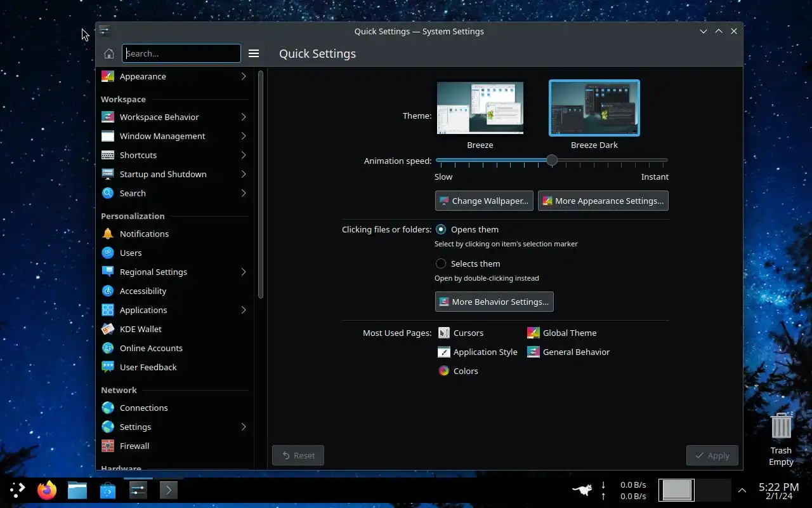Open the application launcher in taskbar
Image resolution: width=812 pixels, height=508 pixels.
17,490
